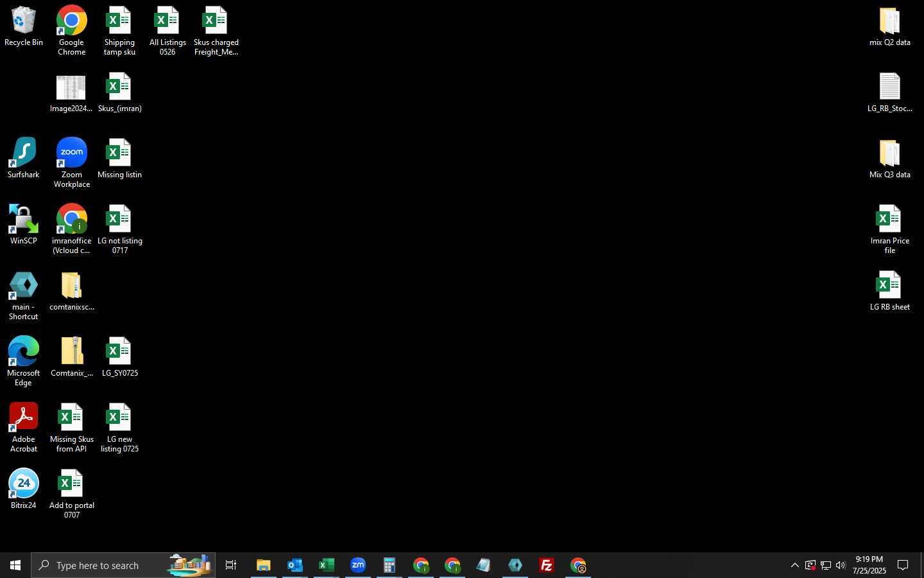Viewport: 924px width, 578px height.
Task: Select the Mix Q3 data folder
Action: tap(890, 159)
